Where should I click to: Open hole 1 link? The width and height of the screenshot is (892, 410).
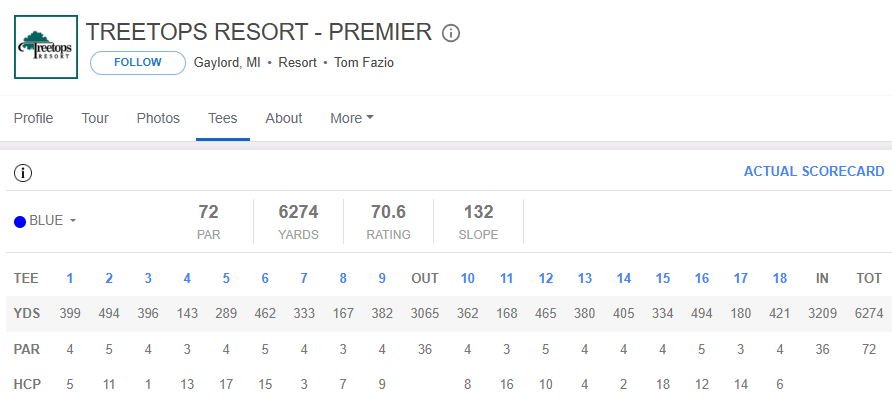pyautogui.click(x=69, y=278)
